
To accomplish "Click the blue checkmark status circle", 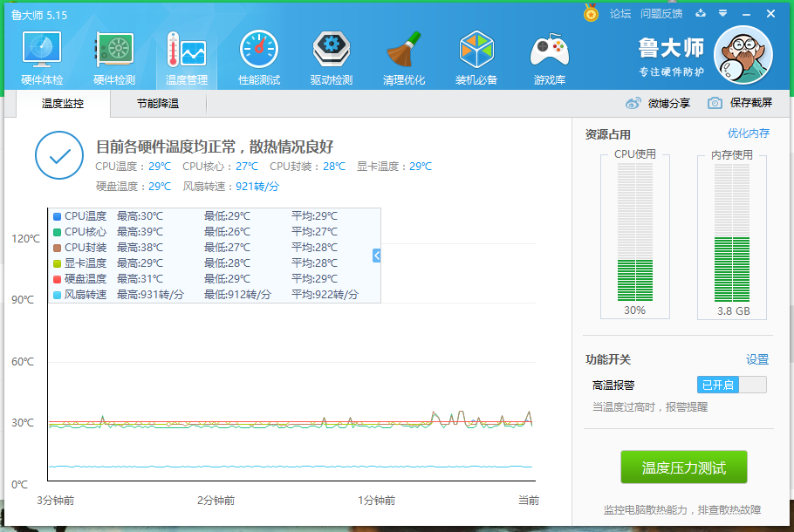I will (59, 155).
